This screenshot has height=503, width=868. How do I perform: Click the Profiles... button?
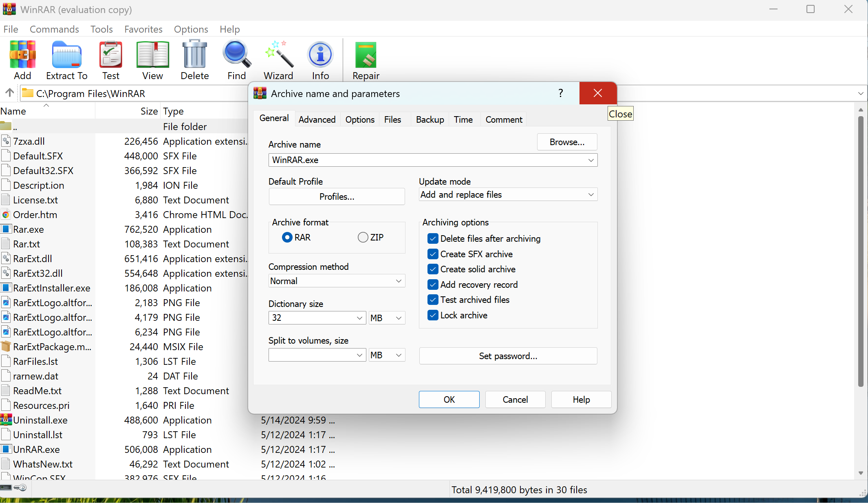pos(337,196)
